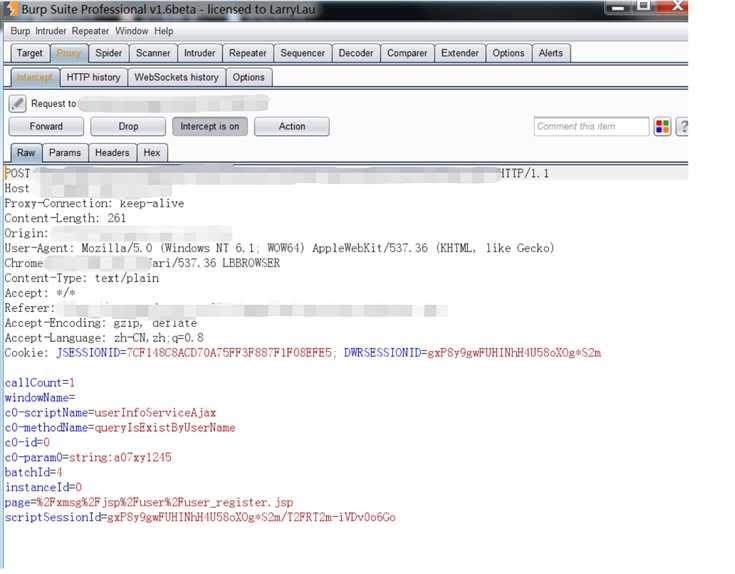The height and width of the screenshot is (574, 735).
Task: Click the c0-methodName=queryIsExistByUserName line
Action: click(x=120, y=428)
